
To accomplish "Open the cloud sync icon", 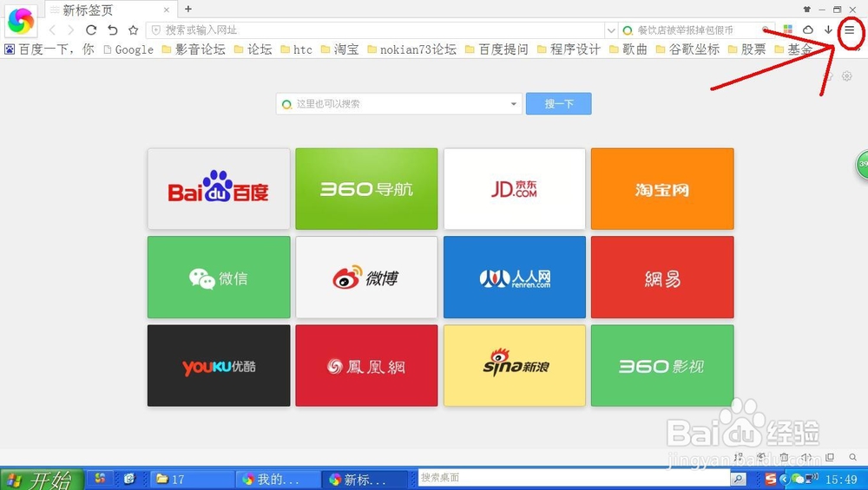I will [x=808, y=29].
